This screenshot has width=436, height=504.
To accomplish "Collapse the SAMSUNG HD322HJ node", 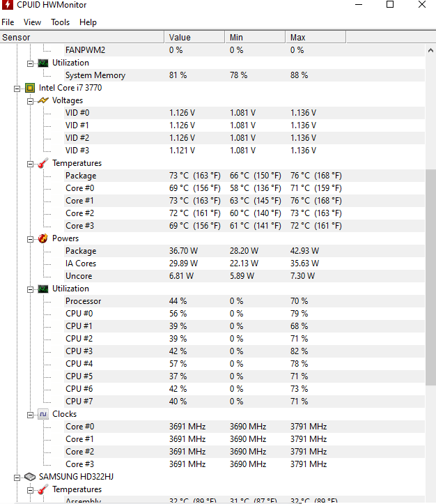I will [x=17, y=478].
